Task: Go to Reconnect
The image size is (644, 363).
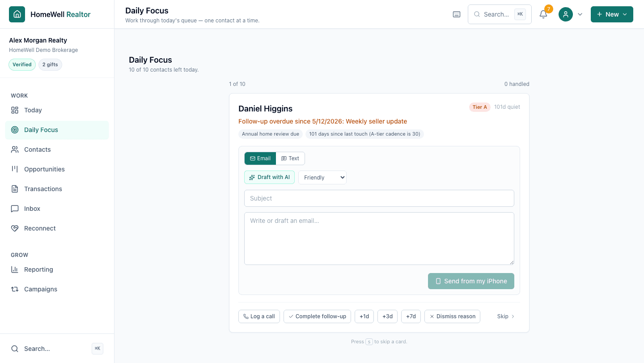Action: click(x=57, y=228)
